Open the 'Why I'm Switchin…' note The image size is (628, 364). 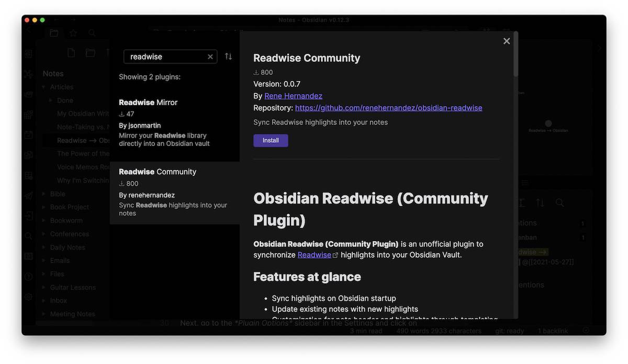pos(83,180)
